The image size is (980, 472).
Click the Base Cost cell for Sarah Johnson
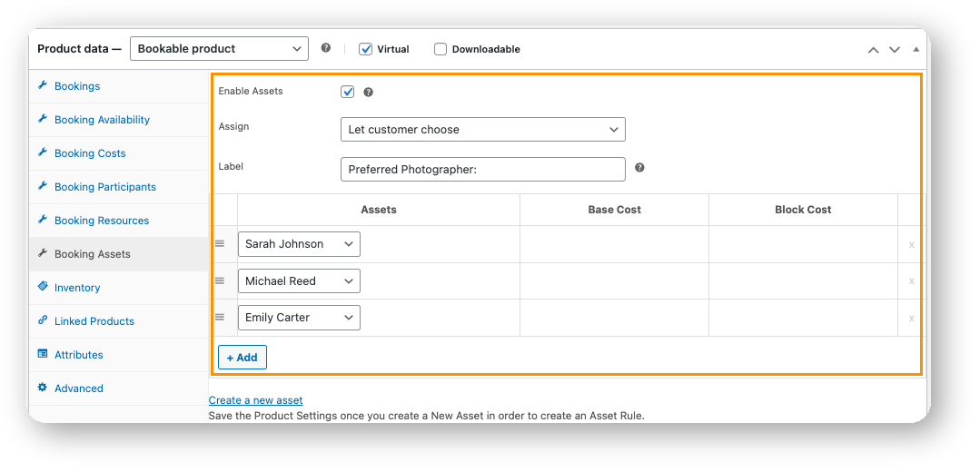tap(614, 244)
